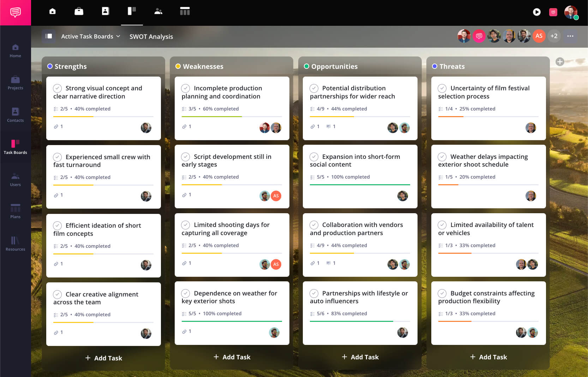Click the home icon in top navigation
This screenshot has width=588, height=377.
[53, 11]
